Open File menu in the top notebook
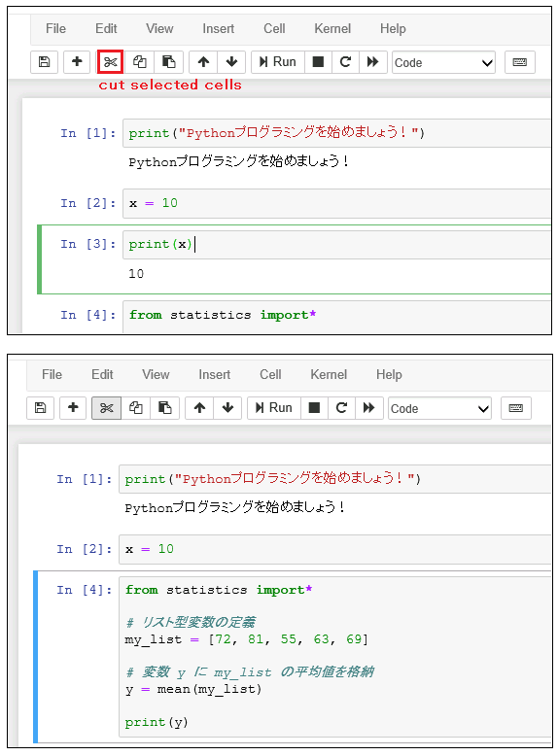Image resolution: width=558 pixels, height=756 pixels. pos(56,29)
